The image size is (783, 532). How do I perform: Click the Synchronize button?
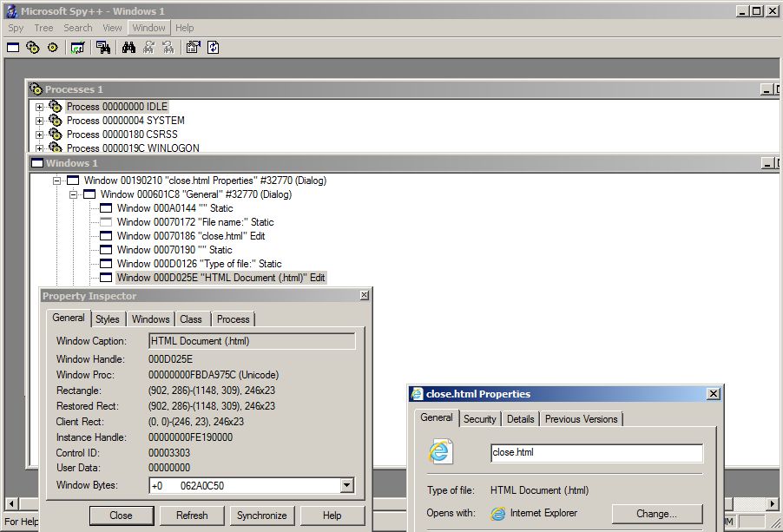(262, 516)
